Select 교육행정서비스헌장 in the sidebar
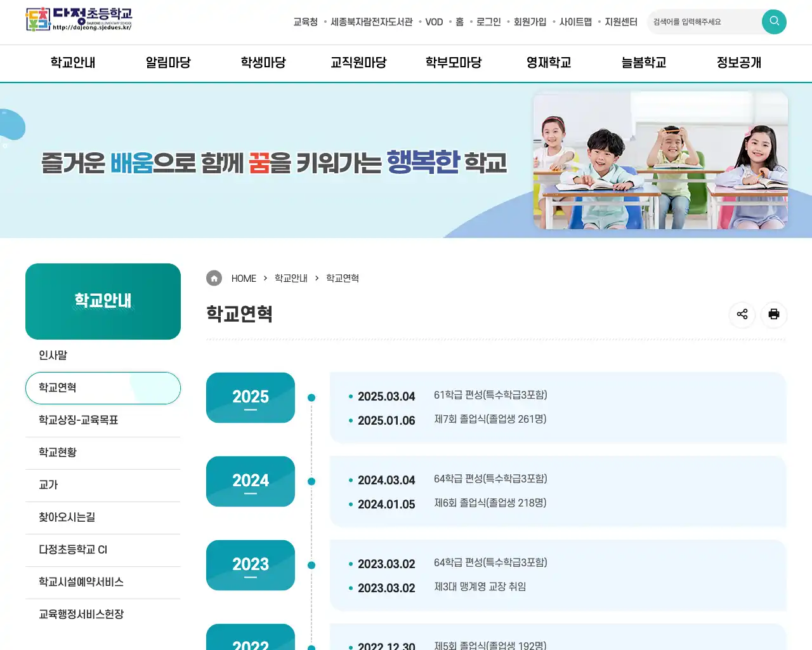 pyautogui.click(x=103, y=614)
